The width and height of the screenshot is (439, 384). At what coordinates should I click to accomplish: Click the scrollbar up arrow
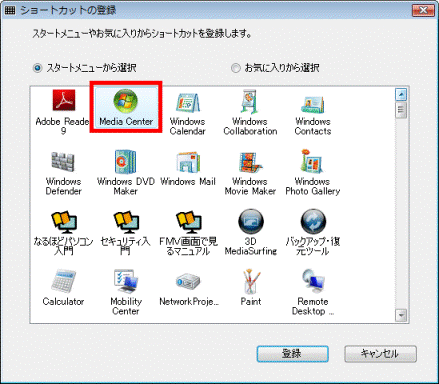tap(401, 95)
